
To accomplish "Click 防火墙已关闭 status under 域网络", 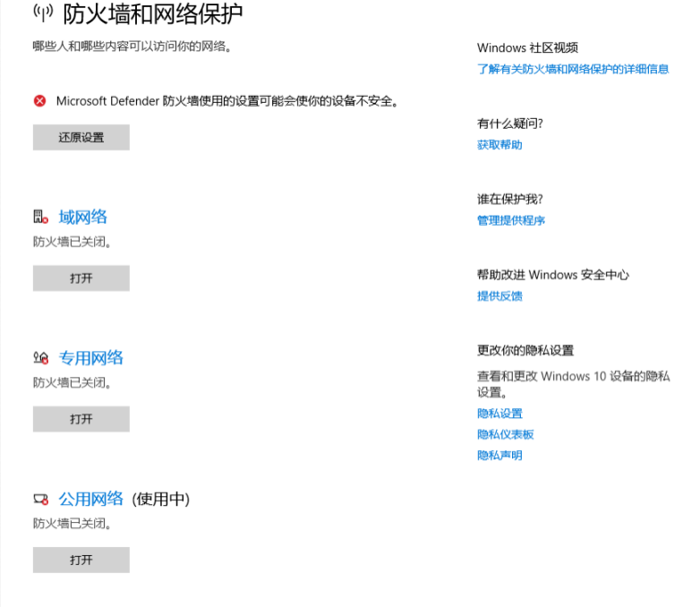I will point(72,242).
